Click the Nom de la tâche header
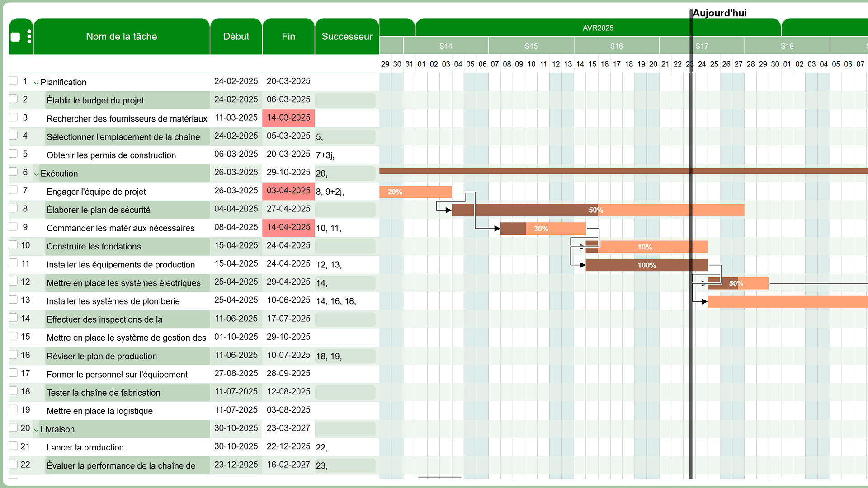This screenshot has height=488, width=868. (x=121, y=37)
